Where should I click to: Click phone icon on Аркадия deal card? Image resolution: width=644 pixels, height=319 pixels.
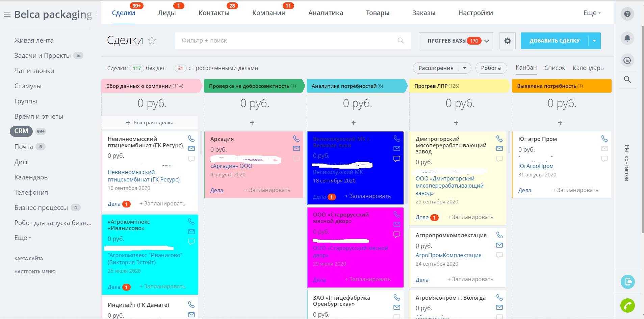pyautogui.click(x=296, y=139)
